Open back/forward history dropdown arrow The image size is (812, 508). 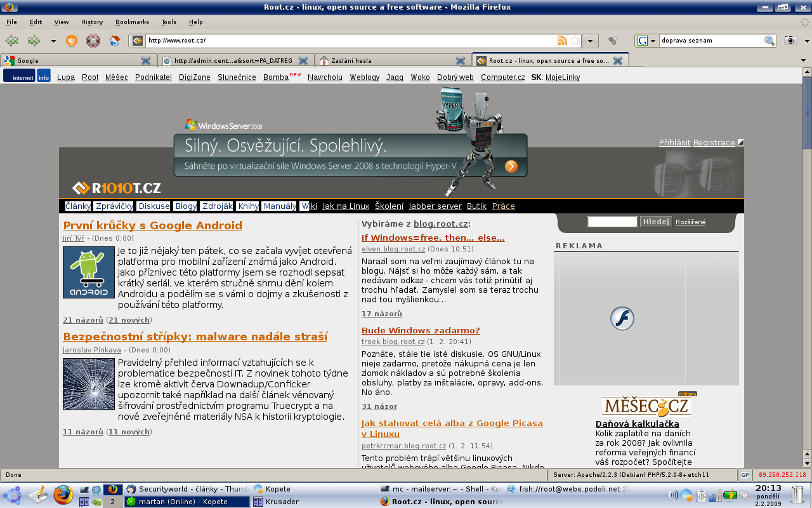[x=53, y=41]
